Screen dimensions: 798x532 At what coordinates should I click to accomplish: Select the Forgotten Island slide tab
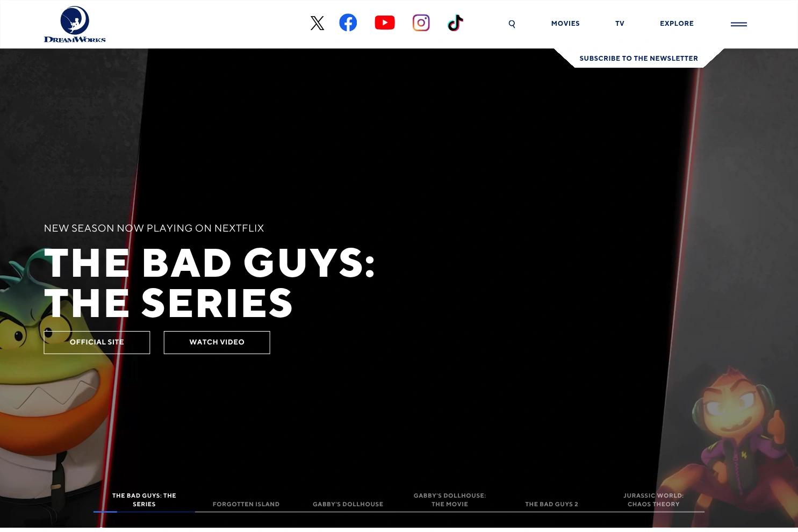click(x=246, y=504)
